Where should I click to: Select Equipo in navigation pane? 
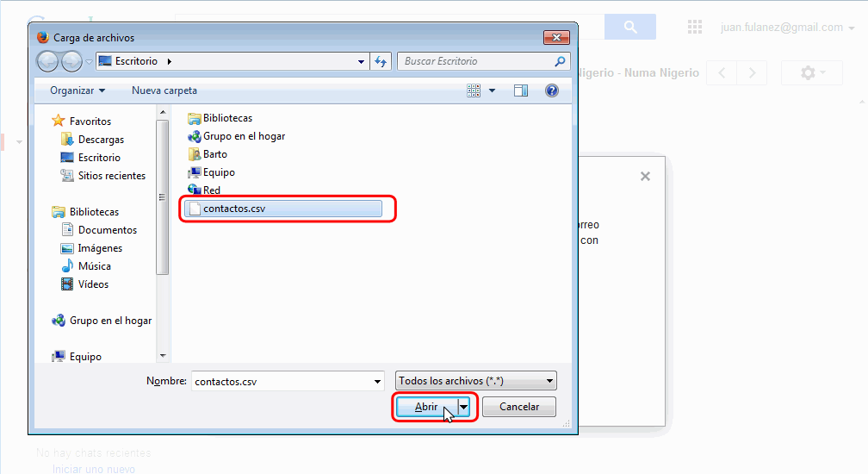point(77,357)
